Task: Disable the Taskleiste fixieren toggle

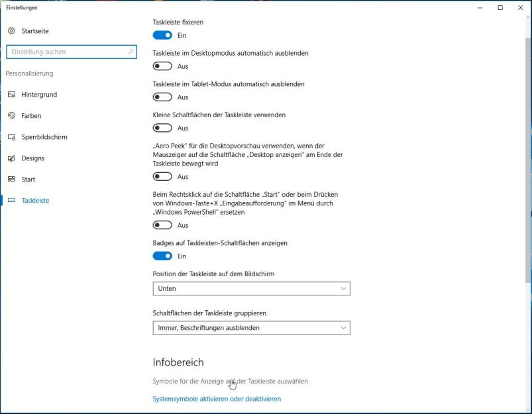Action: coord(162,34)
